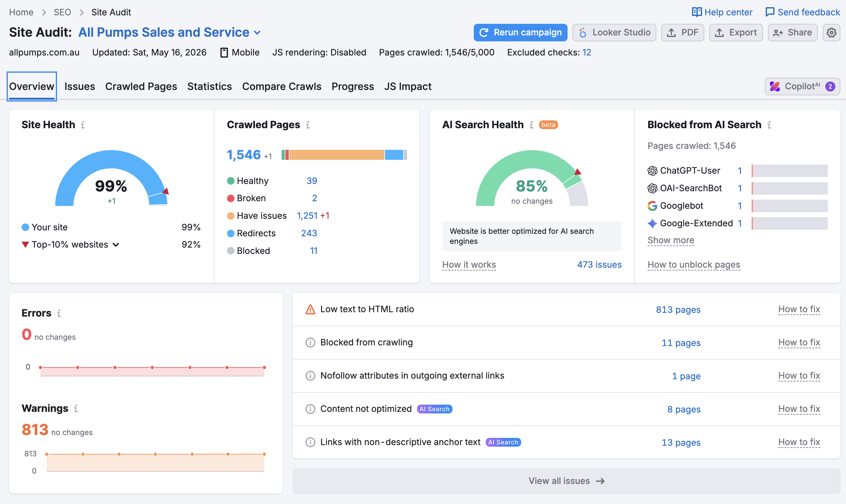This screenshot has height=504, width=846.
Task: Open the Crawled Pages tab
Action: tap(141, 87)
